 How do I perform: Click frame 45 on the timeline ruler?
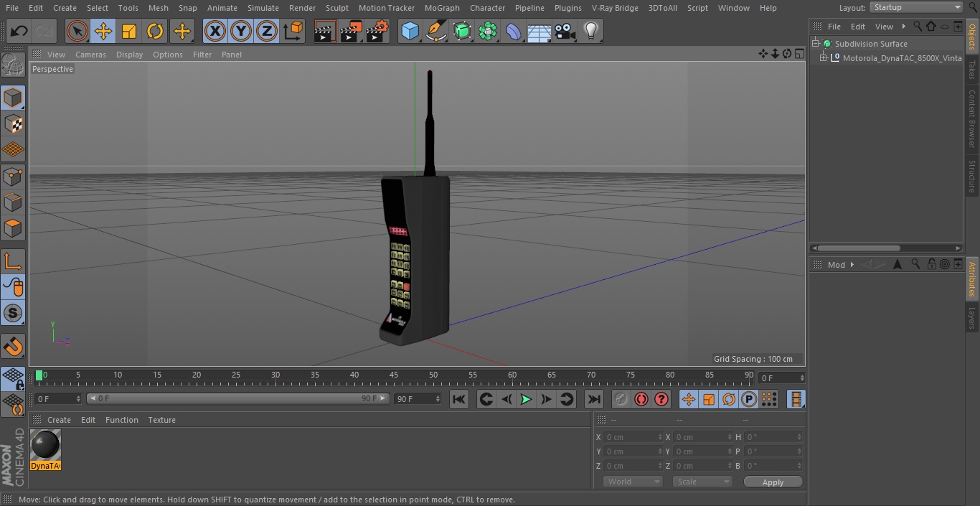pyautogui.click(x=393, y=375)
